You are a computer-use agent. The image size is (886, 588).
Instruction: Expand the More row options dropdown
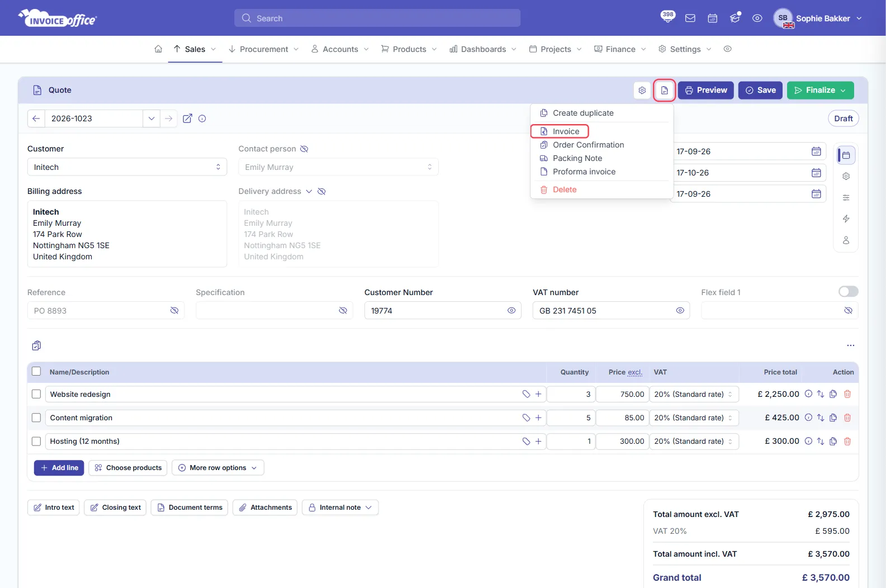(218, 468)
